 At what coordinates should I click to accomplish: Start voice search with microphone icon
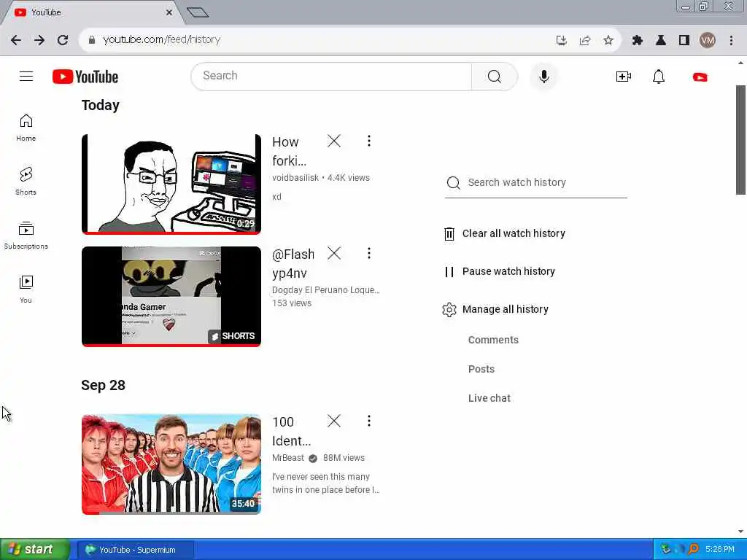pyautogui.click(x=543, y=76)
